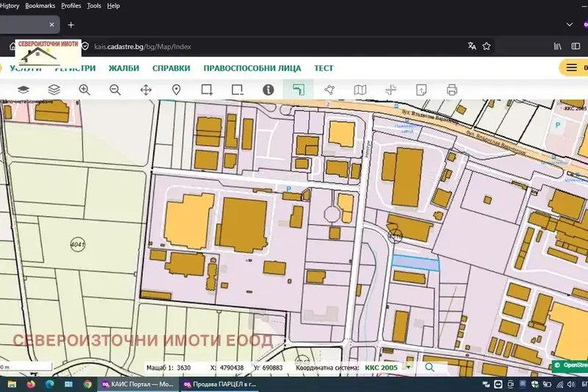Toggle the browser sidebar icon
588x392 pixels.
coord(576,46)
